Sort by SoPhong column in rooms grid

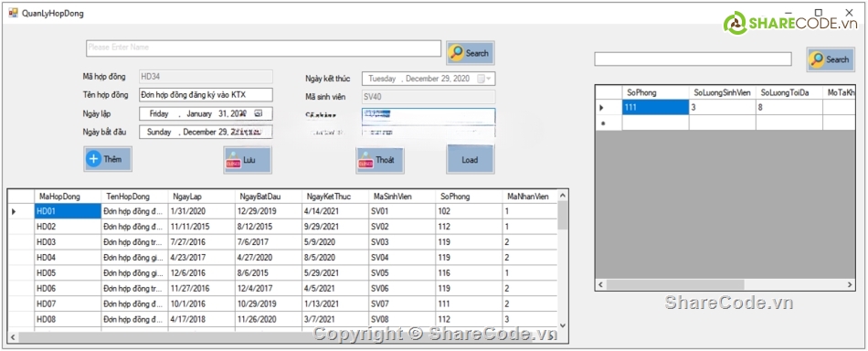(655, 92)
